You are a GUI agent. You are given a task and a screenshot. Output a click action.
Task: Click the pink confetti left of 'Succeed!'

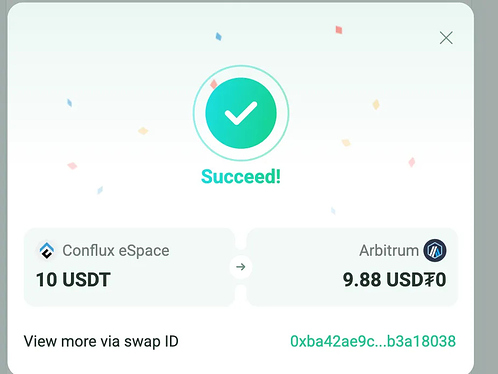[72, 165]
